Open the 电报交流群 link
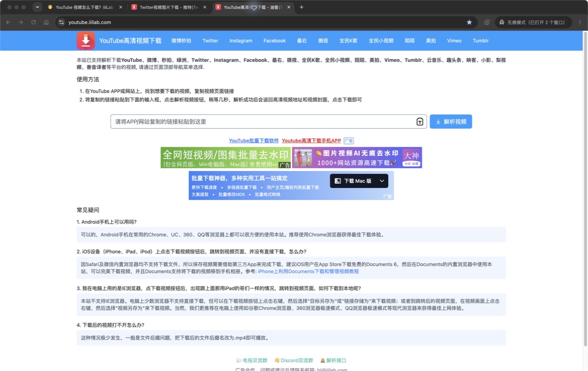This screenshot has height=371, width=588. coord(252,360)
